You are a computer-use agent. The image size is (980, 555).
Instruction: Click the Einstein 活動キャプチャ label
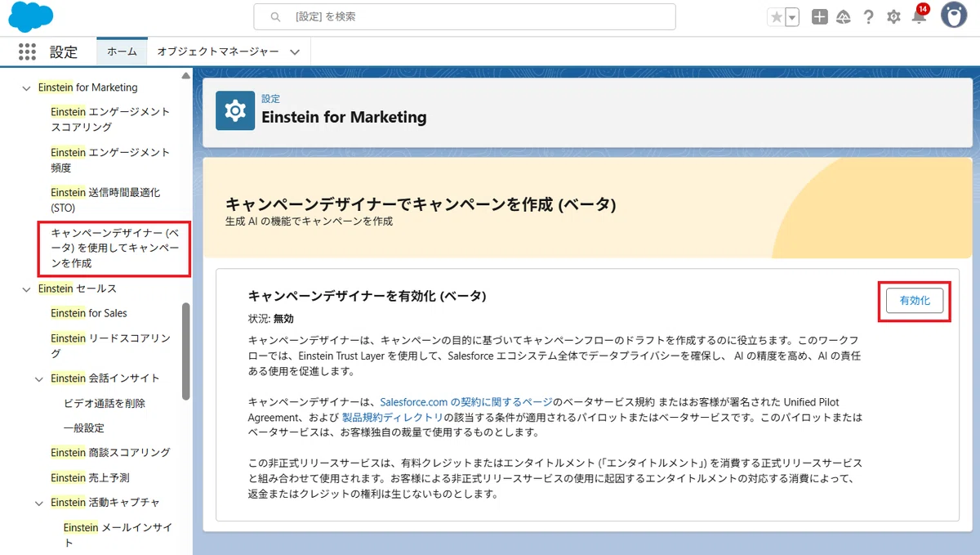(x=105, y=503)
